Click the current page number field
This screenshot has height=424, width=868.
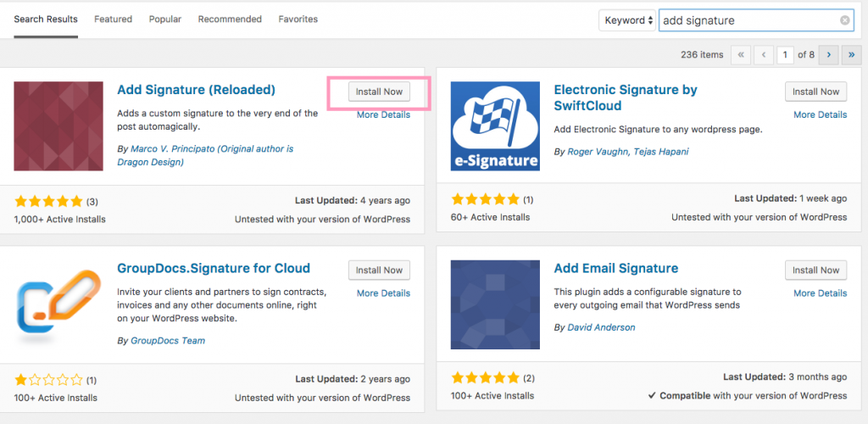[784, 54]
